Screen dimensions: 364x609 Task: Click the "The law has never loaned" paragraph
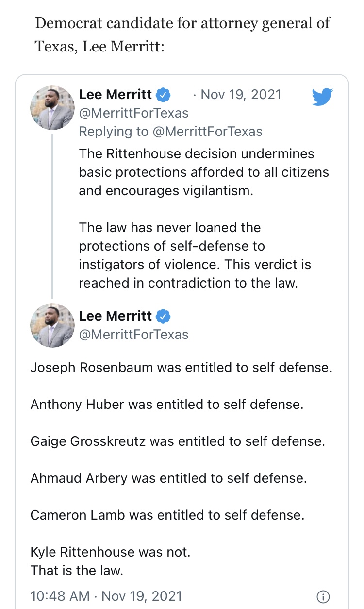point(194,255)
